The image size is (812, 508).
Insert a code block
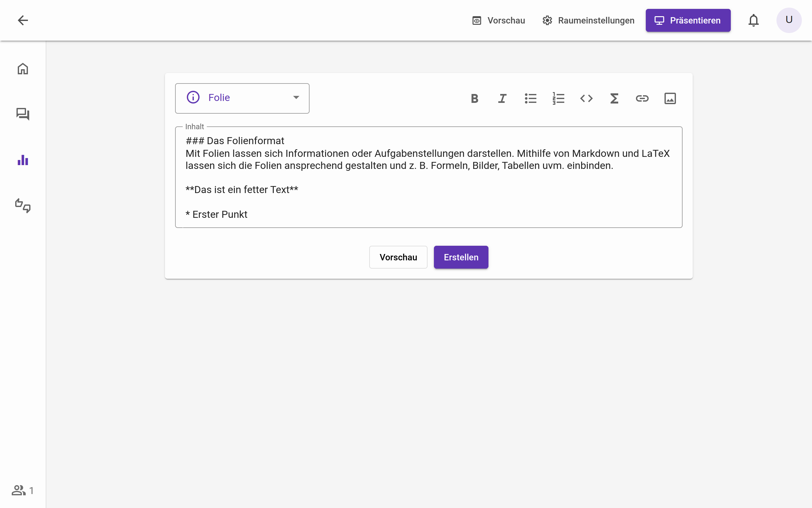(586, 98)
